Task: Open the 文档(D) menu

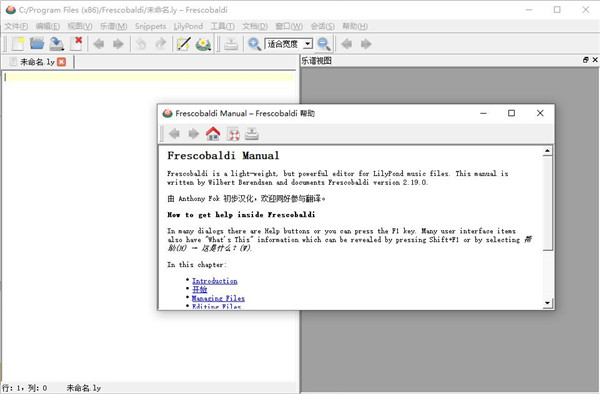Action: pyautogui.click(x=255, y=26)
